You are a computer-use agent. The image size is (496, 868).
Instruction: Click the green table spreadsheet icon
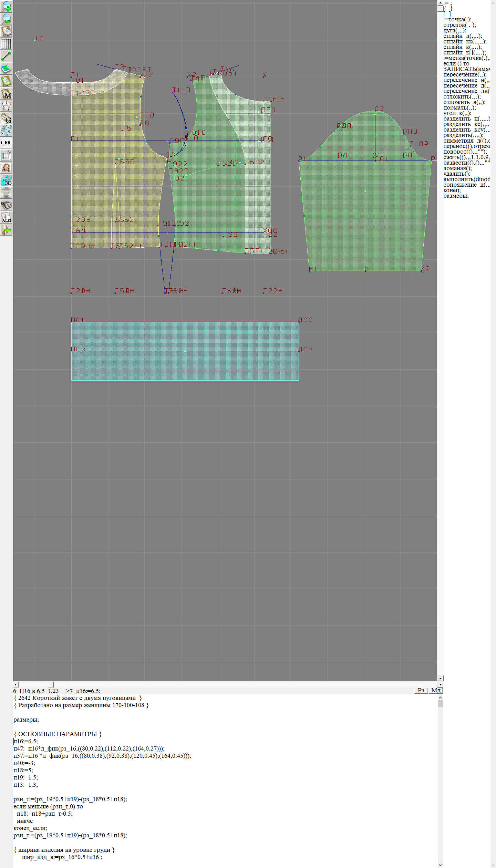click(x=6, y=155)
